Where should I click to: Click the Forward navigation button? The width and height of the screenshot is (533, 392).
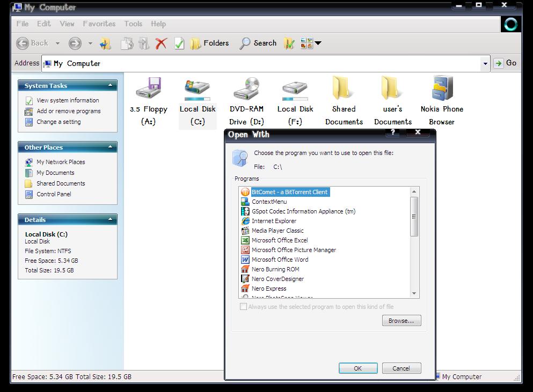tap(75, 43)
